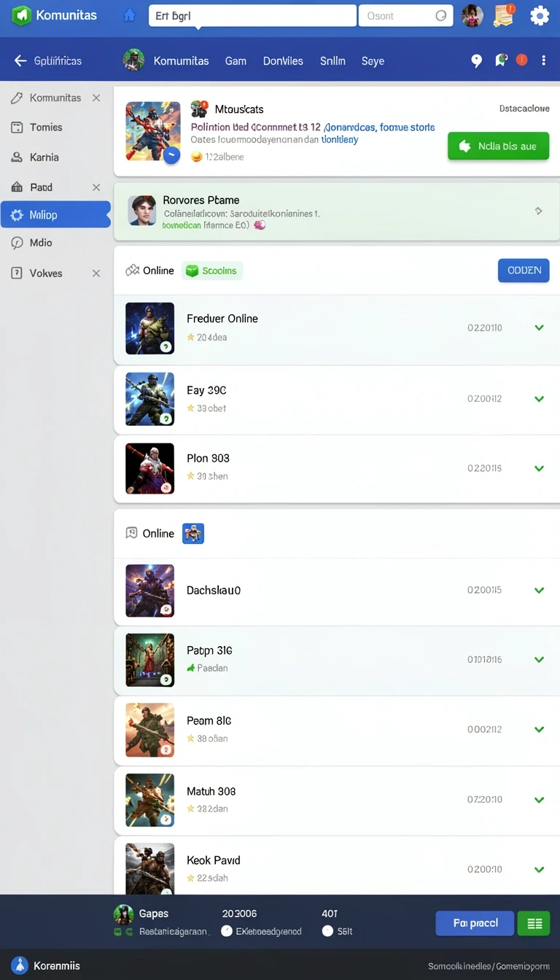
Task: Open the Plon 903 game thumbnail
Action: click(x=150, y=469)
